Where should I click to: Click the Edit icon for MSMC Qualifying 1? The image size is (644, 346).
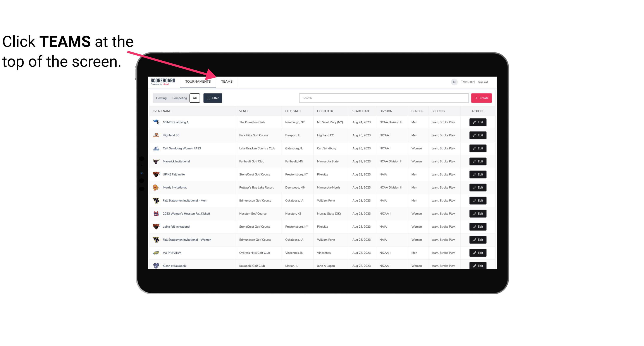point(478,122)
